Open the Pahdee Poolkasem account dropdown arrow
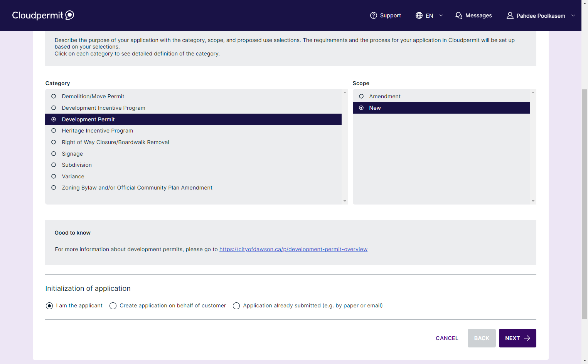Viewport: 588px width, 364px height. (x=573, y=15)
